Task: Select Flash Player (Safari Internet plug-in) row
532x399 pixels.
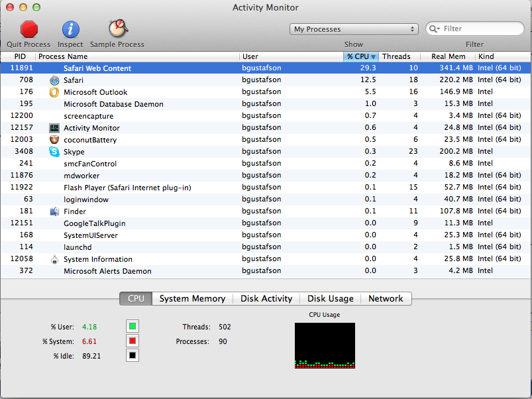Action: pos(266,188)
